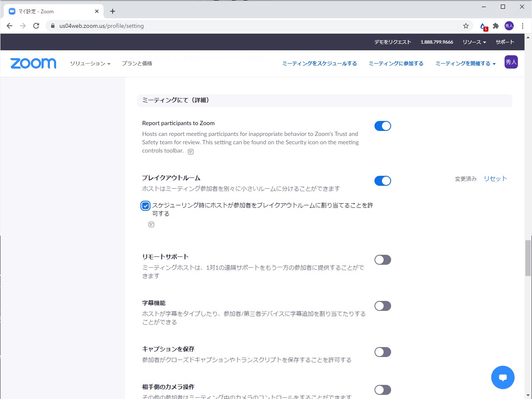Image resolution: width=532 pixels, height=399 pixels.
Task: Click the Zoom logo to go home
Action: pyautogui.click(x=33, y=63)
